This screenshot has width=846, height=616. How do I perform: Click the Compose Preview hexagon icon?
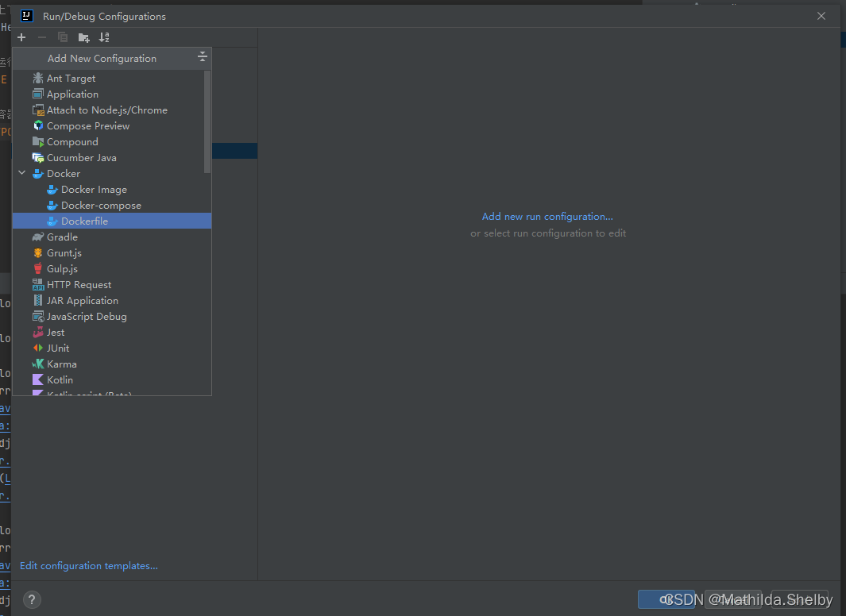38,125
